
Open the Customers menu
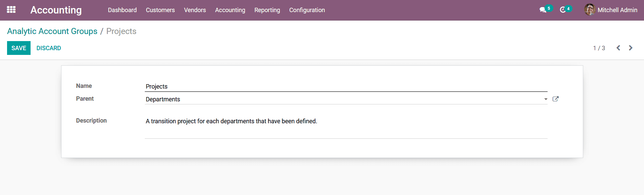(160, 10)
